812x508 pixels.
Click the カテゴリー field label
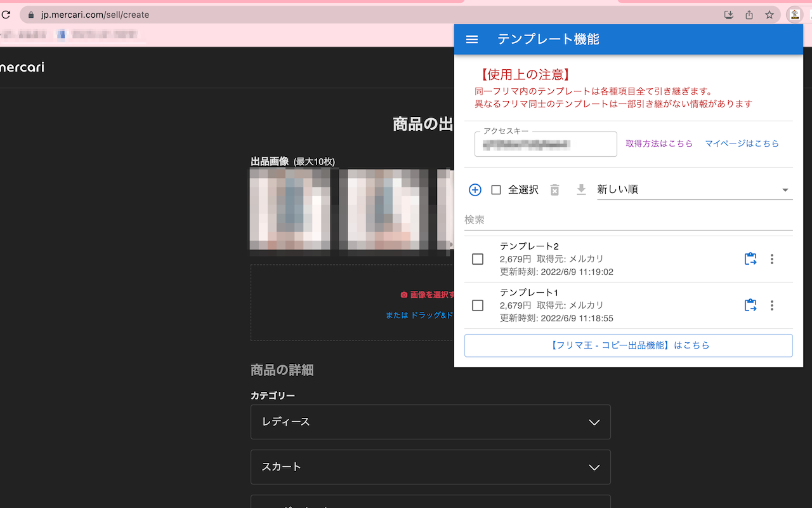[273, 396]
